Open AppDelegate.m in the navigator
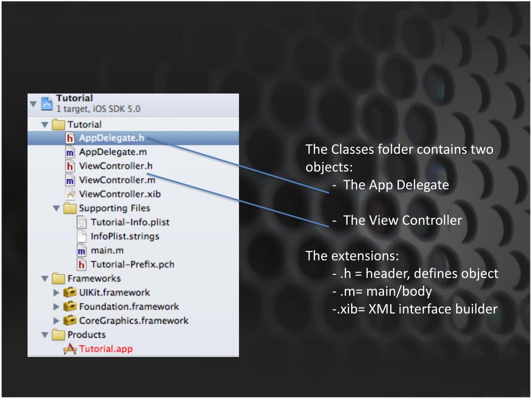 click(113, 152)
